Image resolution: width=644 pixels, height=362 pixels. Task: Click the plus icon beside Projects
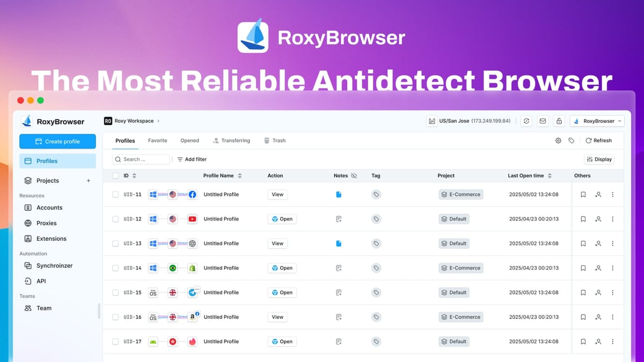point(89,181)
